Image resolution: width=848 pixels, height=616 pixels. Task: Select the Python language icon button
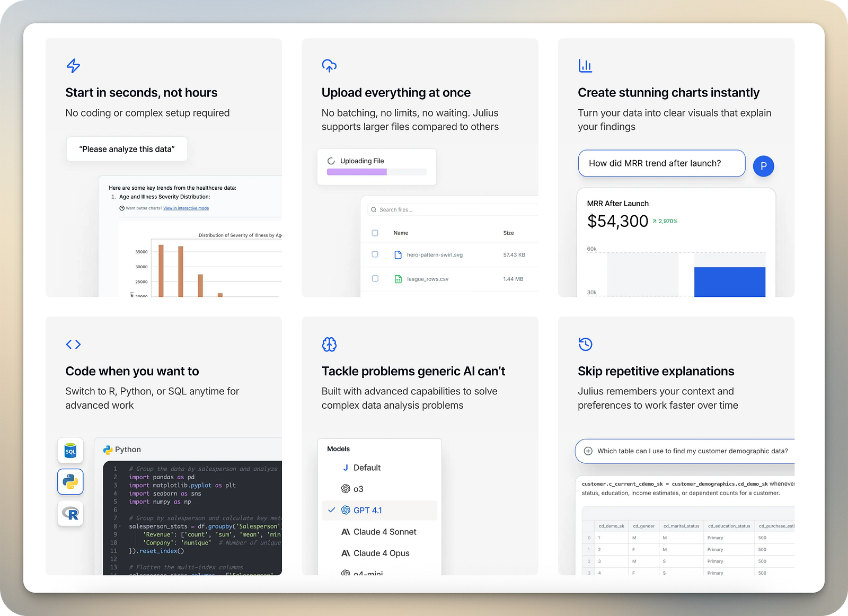click(70, 482)
